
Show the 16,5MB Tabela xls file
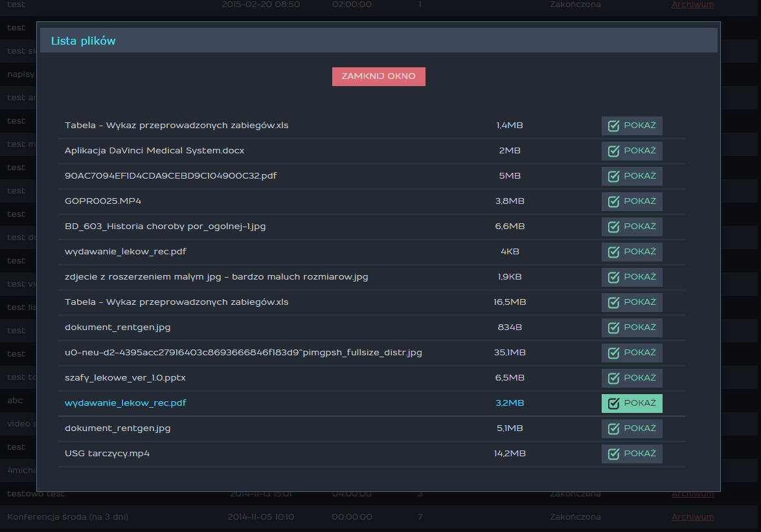point(632,302)
